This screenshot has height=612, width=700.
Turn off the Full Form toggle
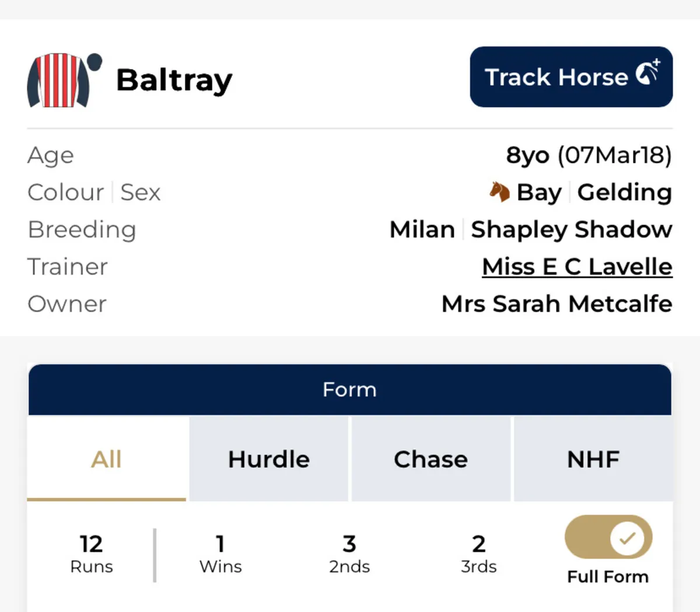click(608, 537)
